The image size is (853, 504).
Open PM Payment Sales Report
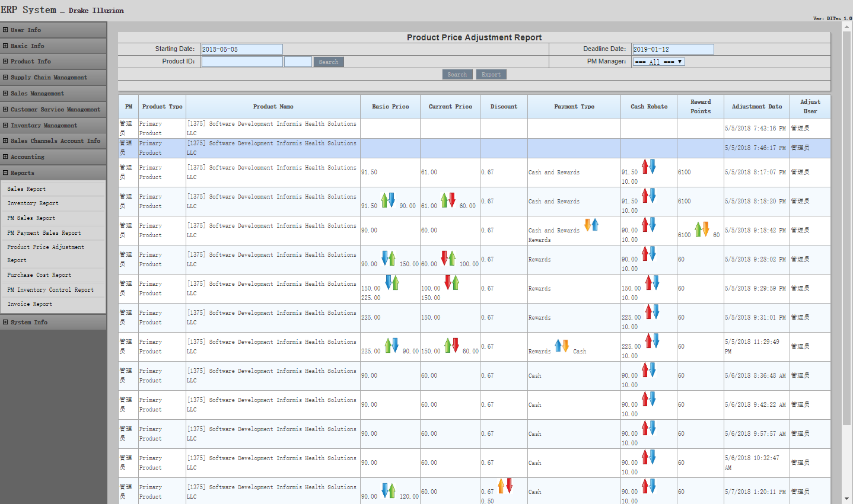tap(44, 232)
